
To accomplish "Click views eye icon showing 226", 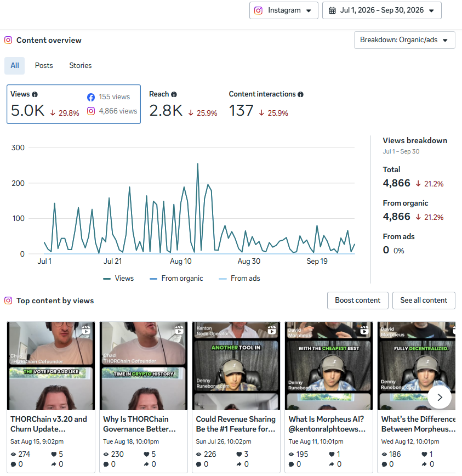I will tap(199, 455).
